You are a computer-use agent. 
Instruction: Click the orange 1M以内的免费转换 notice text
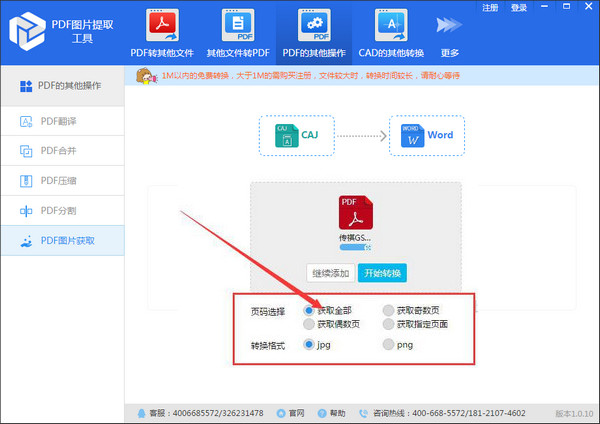[311, 76]
